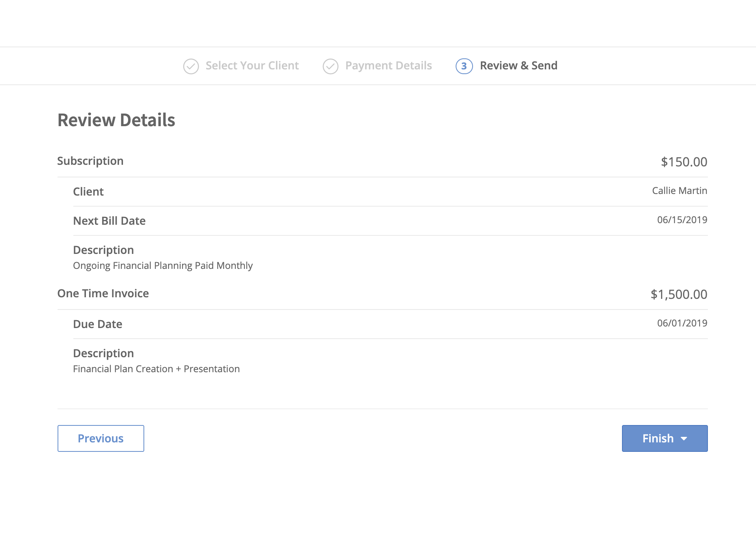The height and width of the screenshot is (537, 756).
Task: Select the $150.00 subscription amount
Action: 684,162
